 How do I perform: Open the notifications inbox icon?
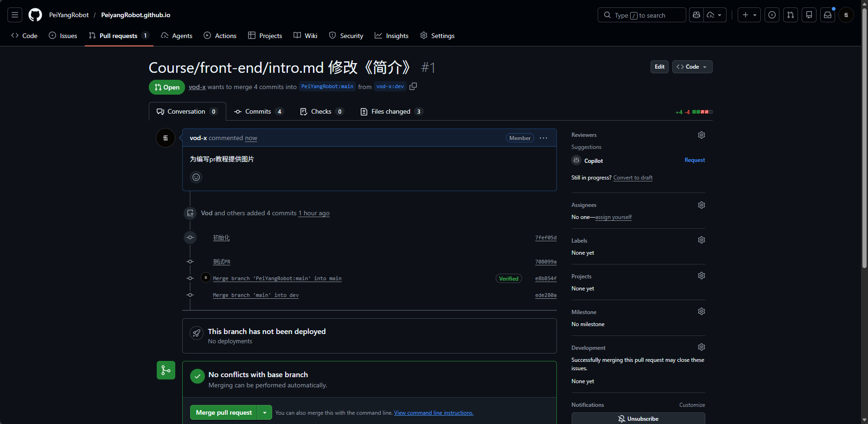828,15
